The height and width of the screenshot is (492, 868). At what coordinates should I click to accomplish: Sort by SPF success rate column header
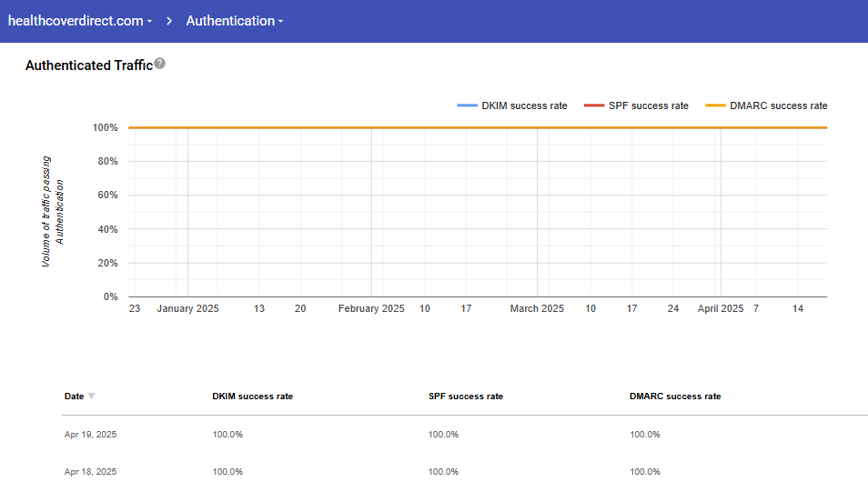(x=465, y=397)
